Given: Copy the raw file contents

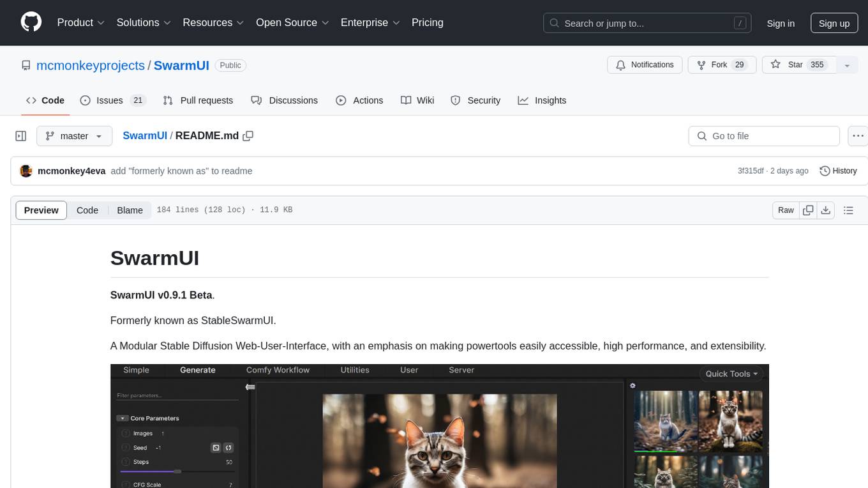Looking at the screenshot, I should click(x=808, y=210).
